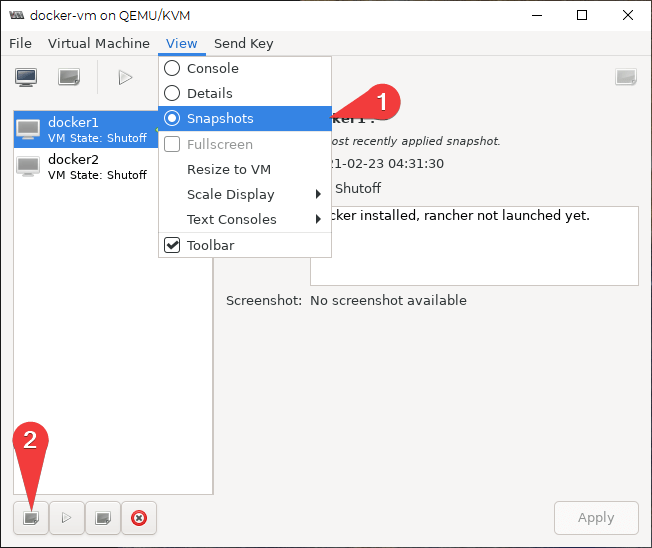This screenshot has height=548, width=652.
Task: Click the hardware details toolbar icon
Action: coord(69,77)
